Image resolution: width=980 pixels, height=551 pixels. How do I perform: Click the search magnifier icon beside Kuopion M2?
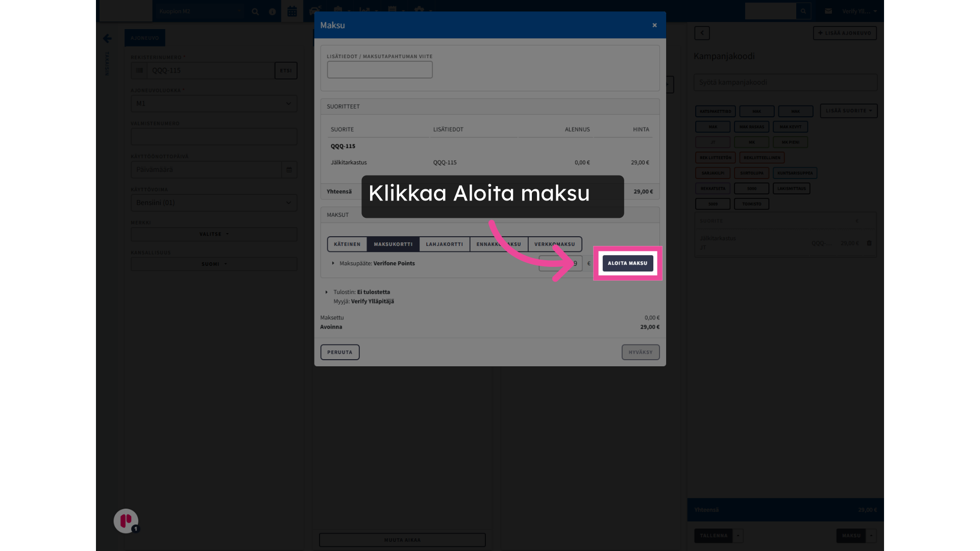coord(255,11)
